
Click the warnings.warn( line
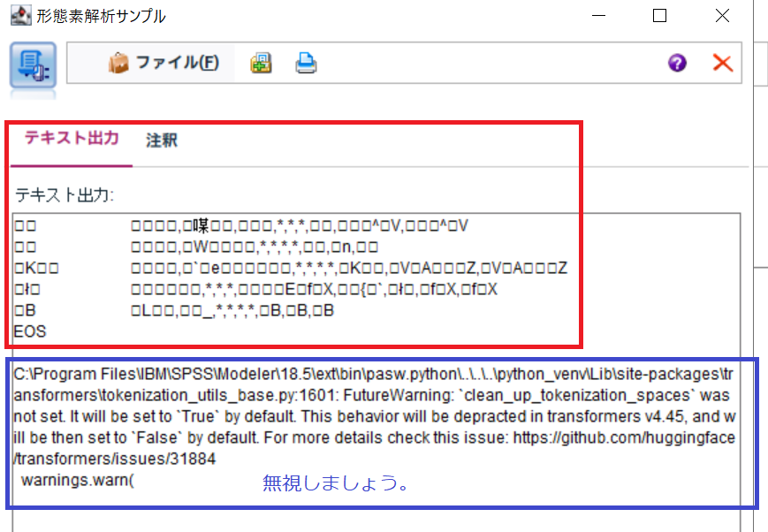point(78,480)
